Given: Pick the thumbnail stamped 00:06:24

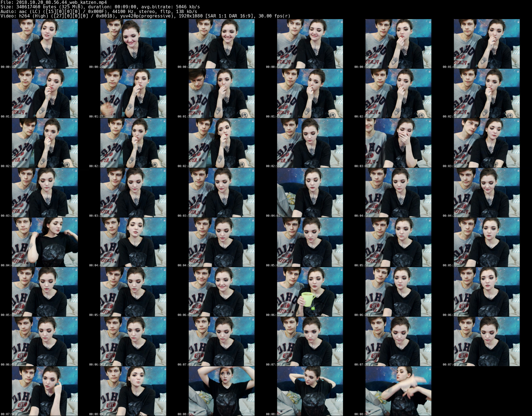Looking at the screenshot, I should click(398, 292).
